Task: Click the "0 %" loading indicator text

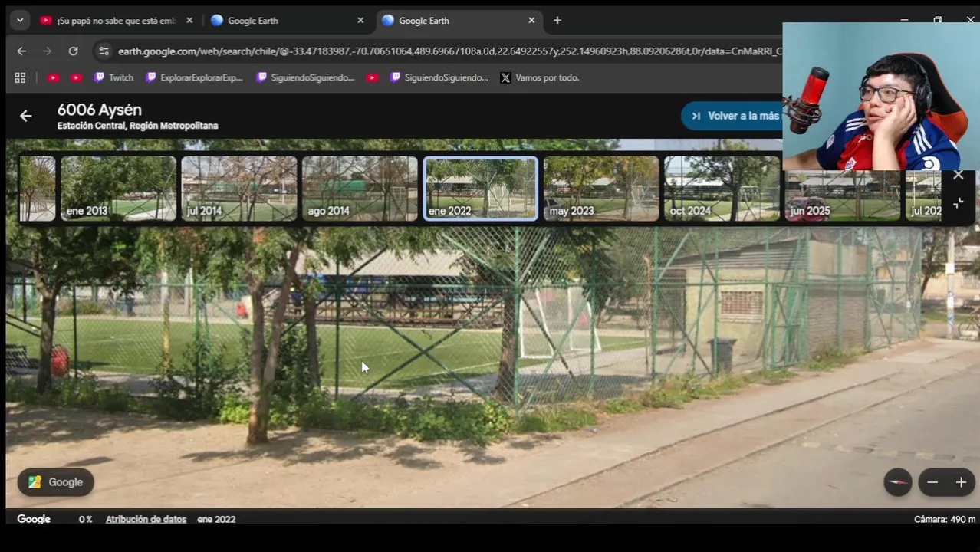Action: pos(85,519)
